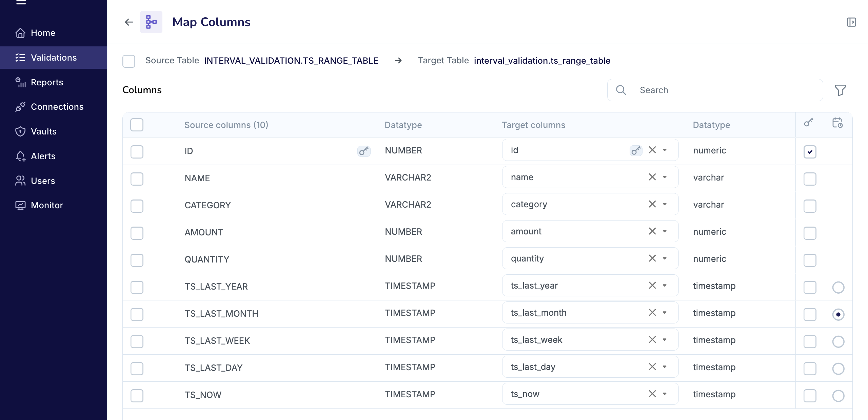Viewport: 868px width, 420px height.
Task: Open the dropdown for the category target column
Action: point(664,204)
